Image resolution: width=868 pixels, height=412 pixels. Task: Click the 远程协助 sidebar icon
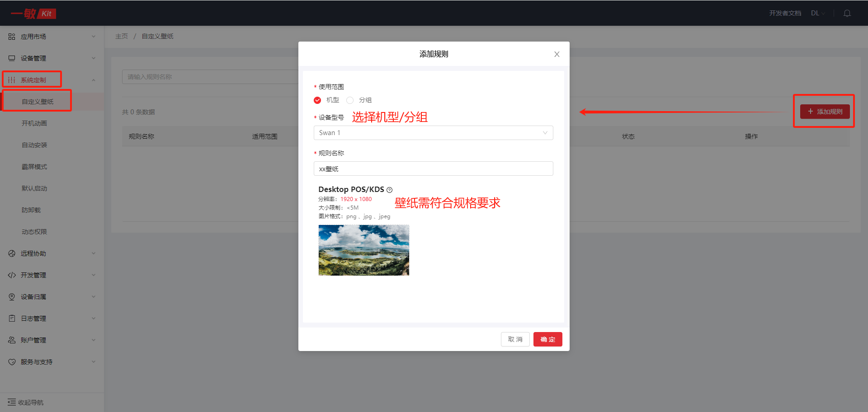tap(12, 253)
